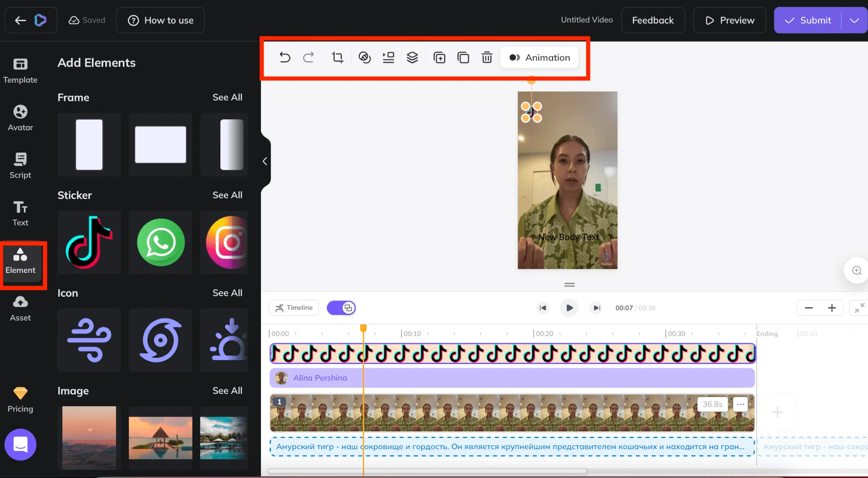Expand the Submit dropdown arrow

pos(854,20)
